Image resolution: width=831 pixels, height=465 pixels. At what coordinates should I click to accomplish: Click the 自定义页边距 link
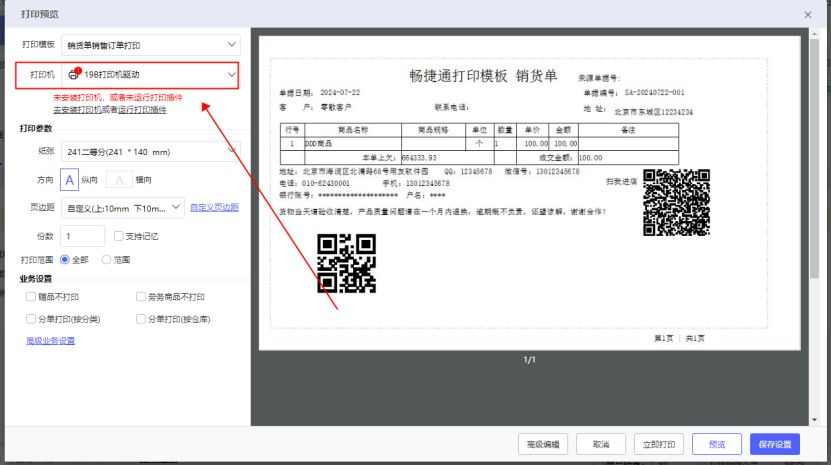click(214, 207)
